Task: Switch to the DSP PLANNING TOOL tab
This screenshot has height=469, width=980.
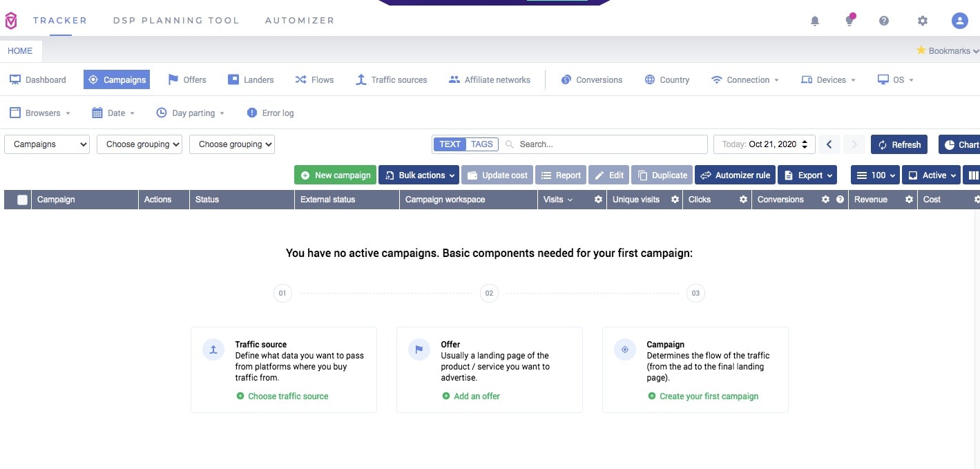Action: [x=176, y=21]
